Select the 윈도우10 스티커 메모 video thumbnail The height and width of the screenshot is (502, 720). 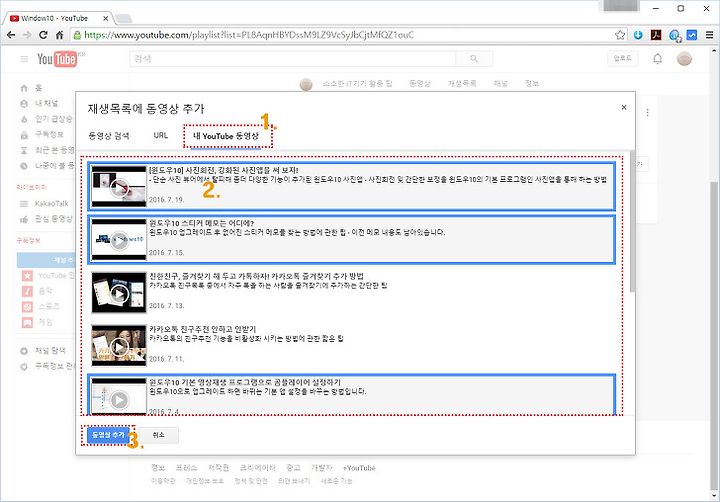(x=119, y=240)
